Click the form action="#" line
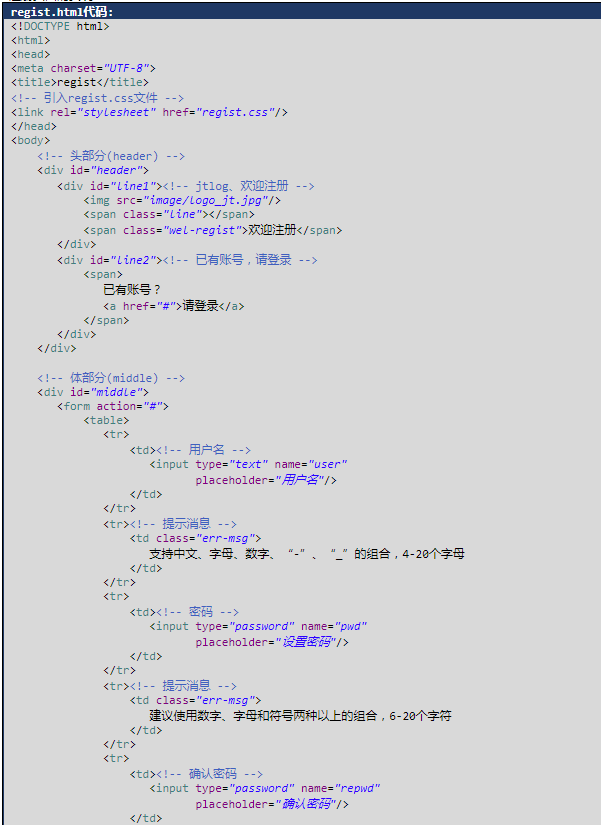The height and width of the screenshot is (825, 601). 113,407
